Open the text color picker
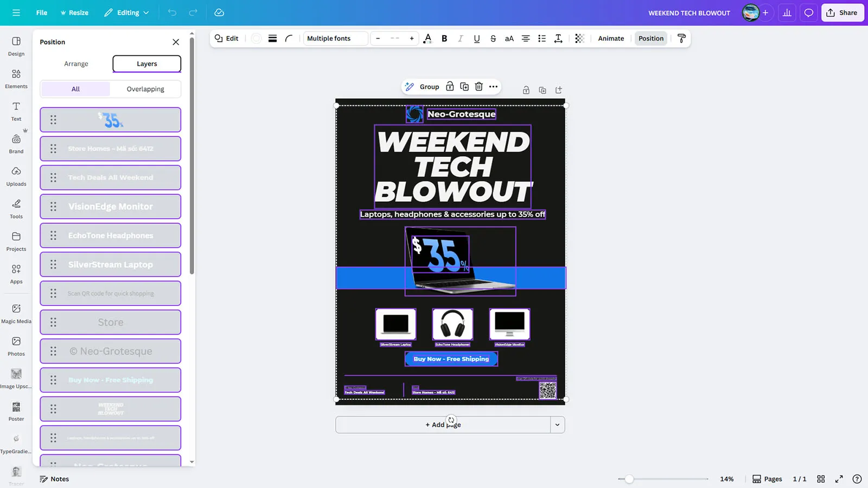This screenshot has height=488, width=868. click(427, 38)
